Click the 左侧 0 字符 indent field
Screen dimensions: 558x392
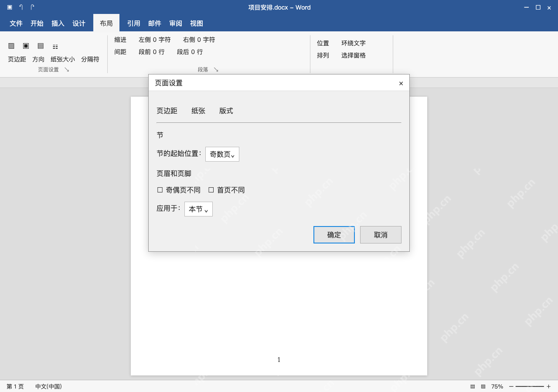click(155, 40)
